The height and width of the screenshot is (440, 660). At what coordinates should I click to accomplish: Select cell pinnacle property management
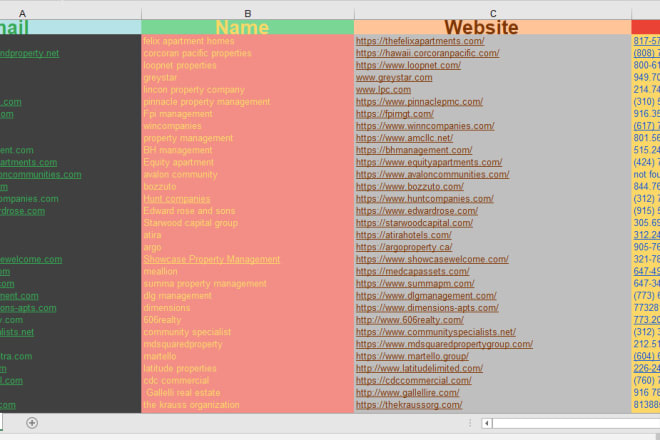(248, 102)
